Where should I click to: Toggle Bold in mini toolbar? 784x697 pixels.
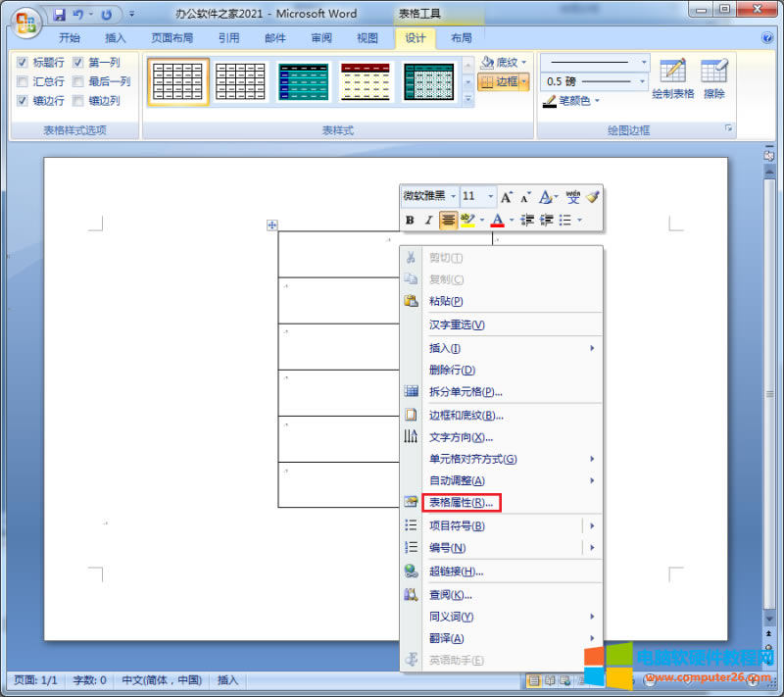[x=410, y=220]
